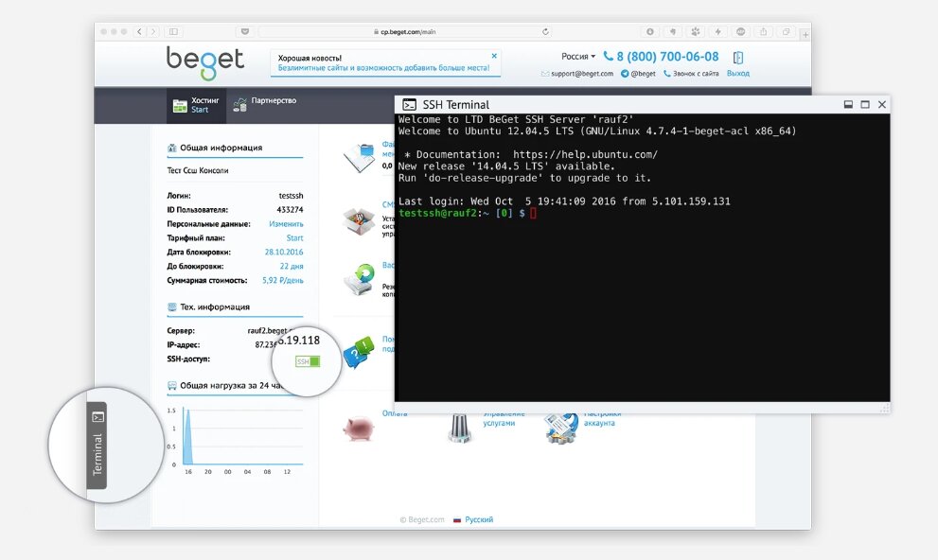Open the piggy bank payment icon

[359, 429]
